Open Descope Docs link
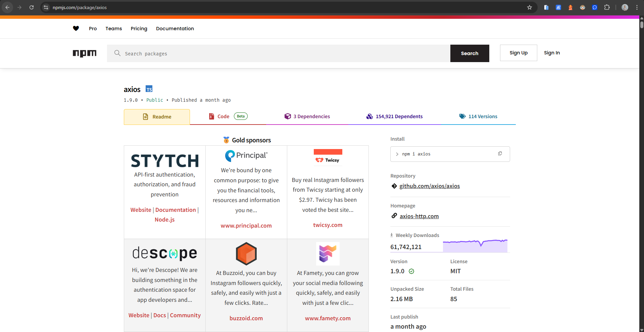Screen dimensions: 644x332 [160, 315]
